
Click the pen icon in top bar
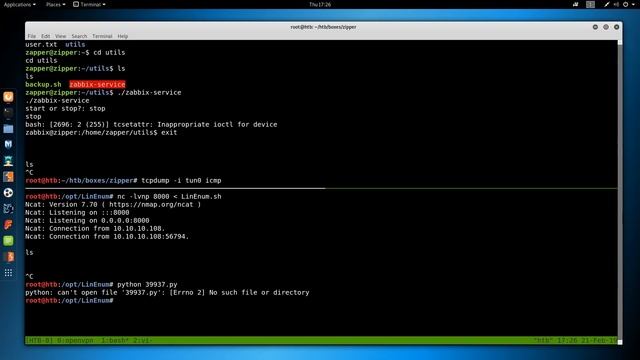(607, 4)
